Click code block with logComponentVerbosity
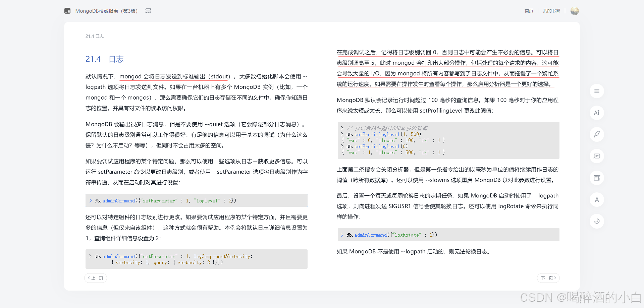Image resolution: width=644 pixels, height=308 pixels. pyautogui.click(x=197, y=259)
